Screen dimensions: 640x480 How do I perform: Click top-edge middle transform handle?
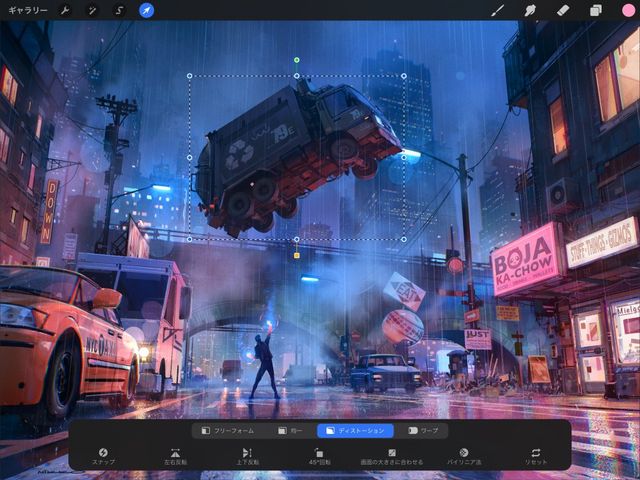(297, 76)
